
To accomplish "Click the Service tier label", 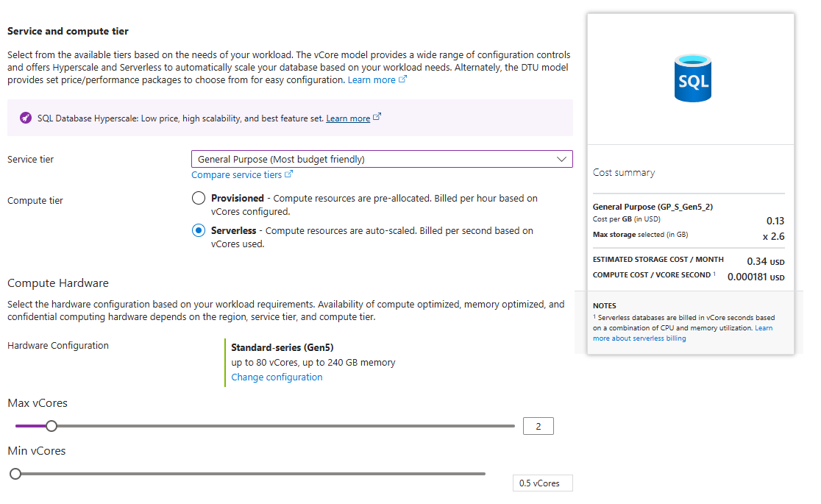I will coord(30,159).
